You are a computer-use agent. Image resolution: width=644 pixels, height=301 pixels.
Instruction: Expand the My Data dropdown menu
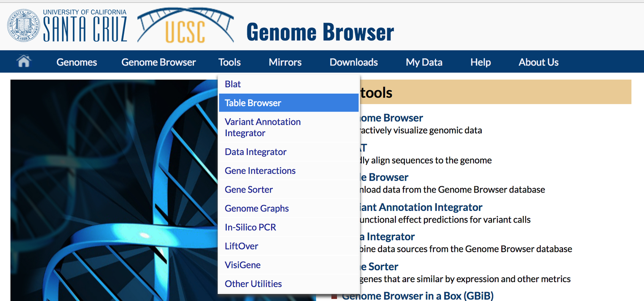tap(424, 62)
